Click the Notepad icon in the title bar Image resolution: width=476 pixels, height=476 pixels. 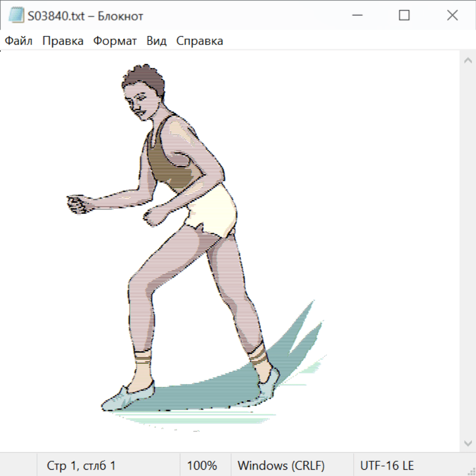click(x=16, y=16)
